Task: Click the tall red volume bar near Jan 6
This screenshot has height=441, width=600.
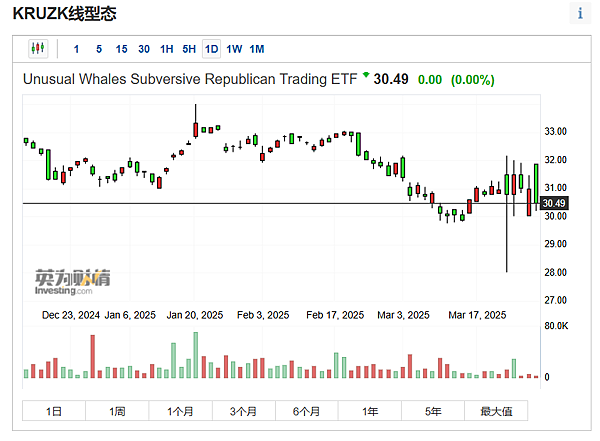Action: [x=93, y=356]
